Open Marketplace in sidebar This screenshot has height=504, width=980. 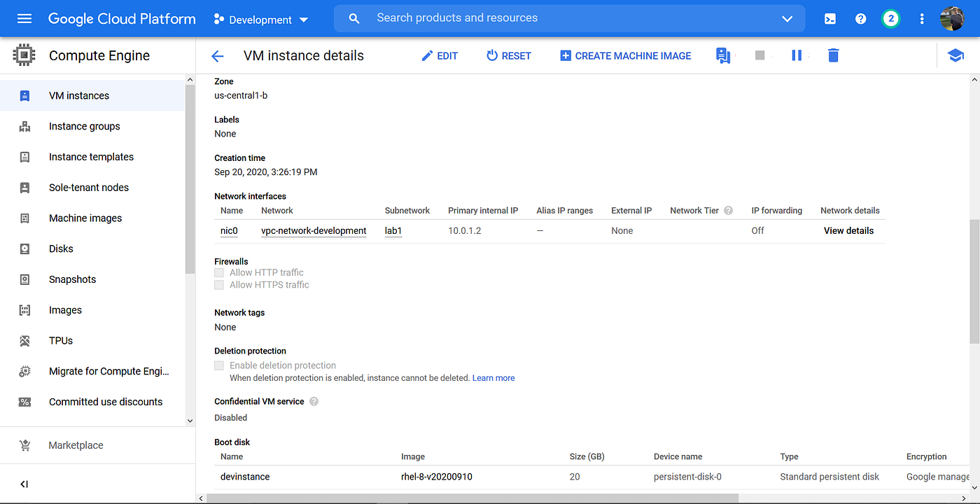97,445
